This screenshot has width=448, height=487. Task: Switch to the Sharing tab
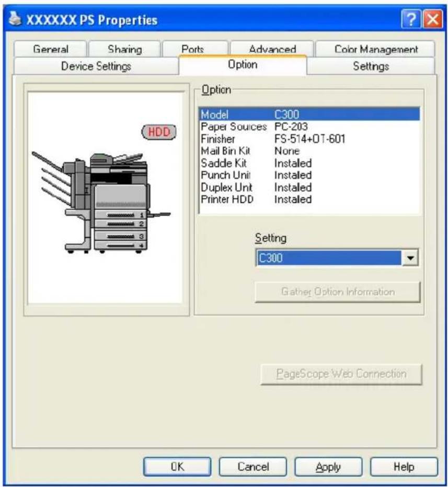[124, 49]
